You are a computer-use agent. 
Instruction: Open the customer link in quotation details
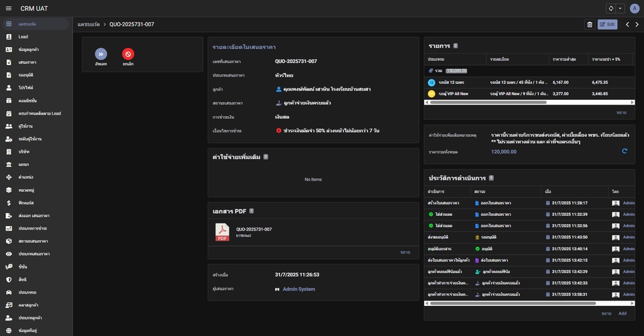click(x=323, y=89)
